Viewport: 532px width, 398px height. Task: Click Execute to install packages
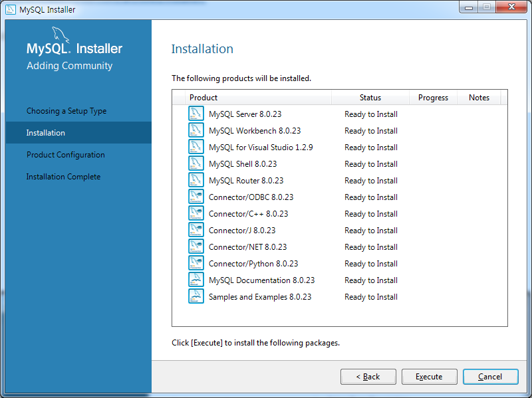point(429,377)
